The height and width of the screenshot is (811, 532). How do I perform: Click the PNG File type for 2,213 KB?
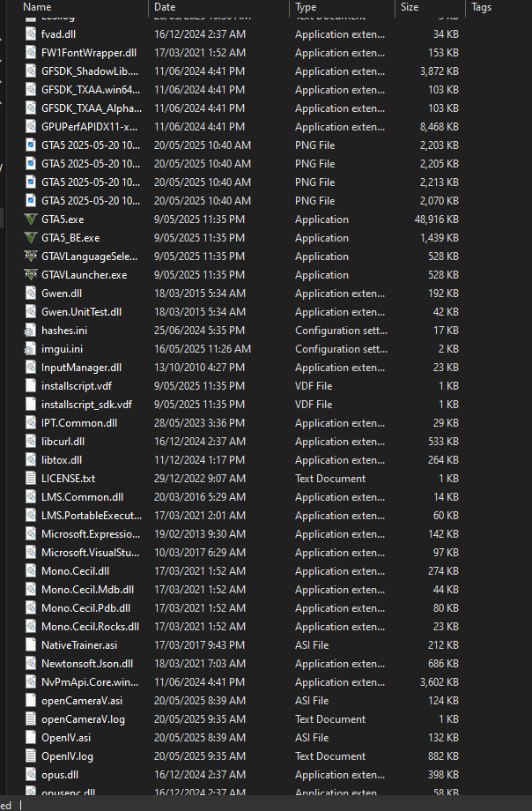tap(314, 182)
